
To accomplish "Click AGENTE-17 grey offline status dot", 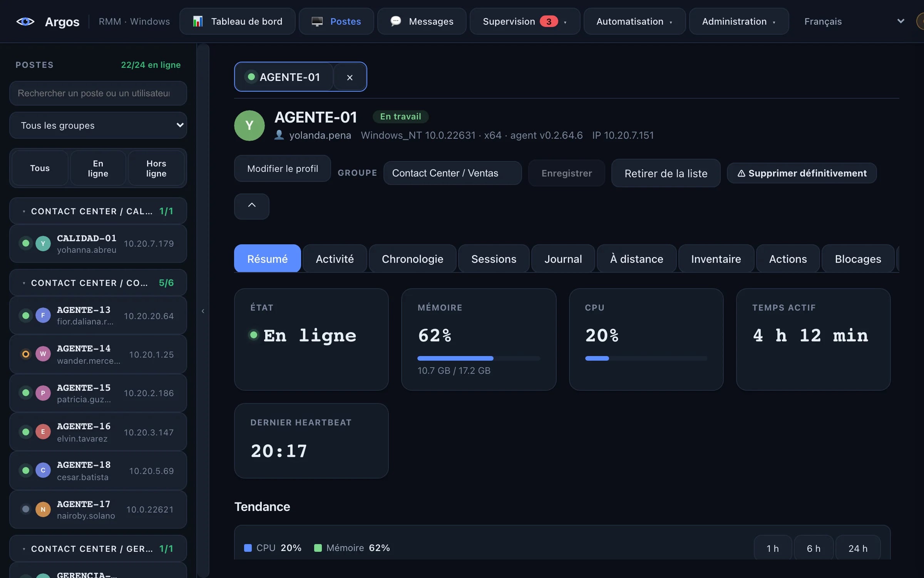I will pyautogui.click(x=26, y=509).
